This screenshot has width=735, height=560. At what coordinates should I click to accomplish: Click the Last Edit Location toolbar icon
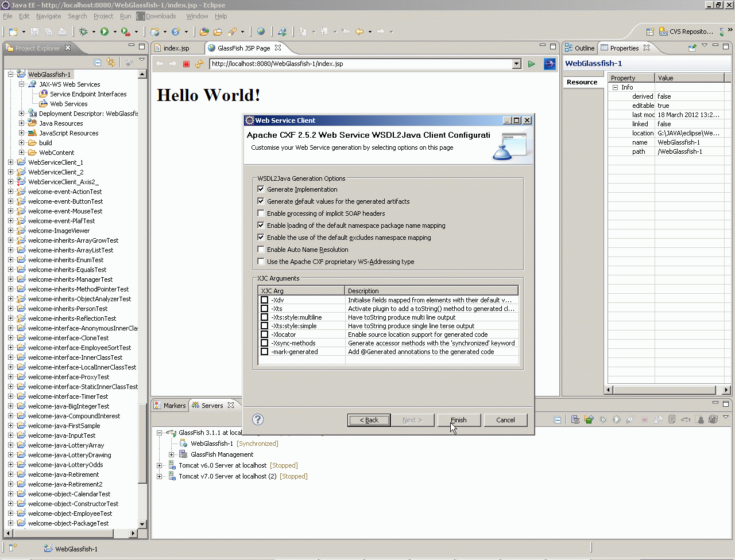click(346, 32)
